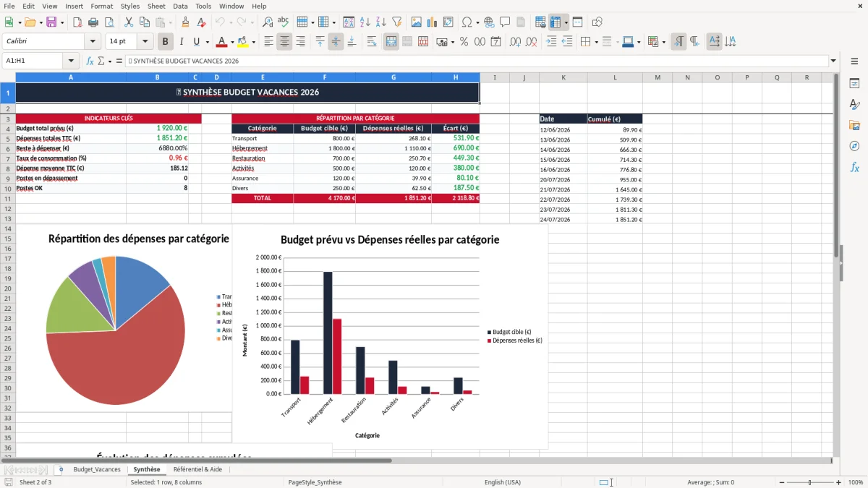868x488 pixels.
Task: Toggle Align Left
Action: 269,42
